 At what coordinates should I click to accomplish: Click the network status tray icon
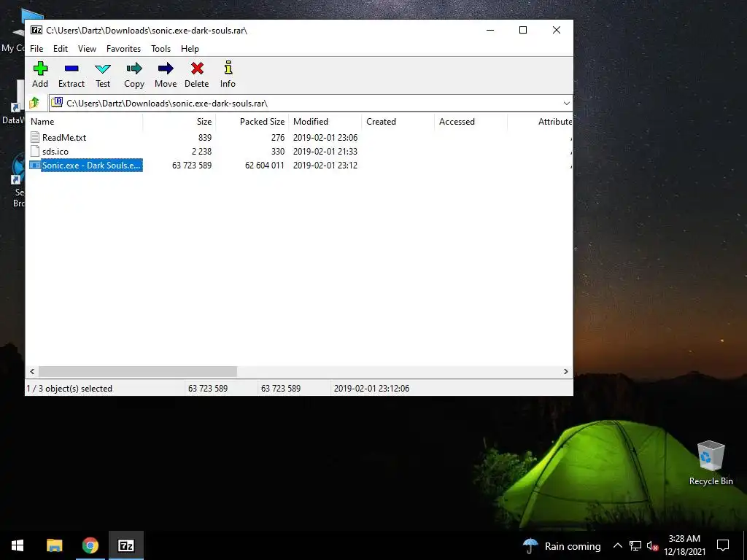pyautogui.click(x=635, y=545)
